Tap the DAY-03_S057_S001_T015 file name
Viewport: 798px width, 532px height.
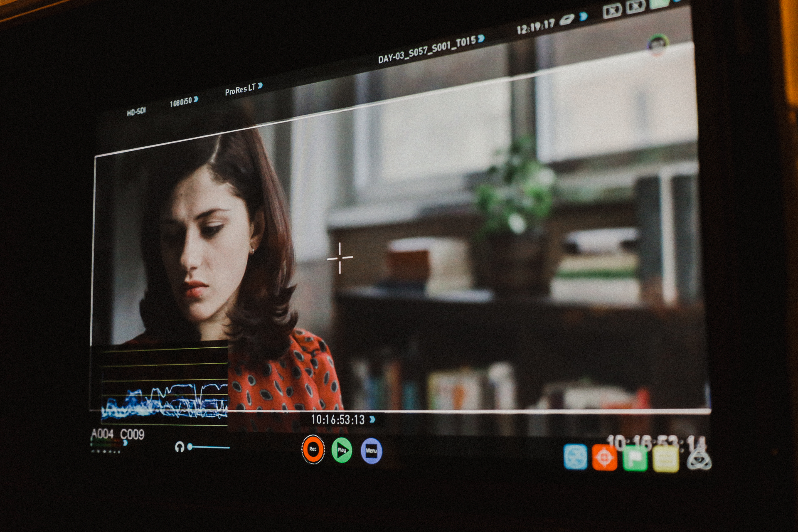pos(427,50)
